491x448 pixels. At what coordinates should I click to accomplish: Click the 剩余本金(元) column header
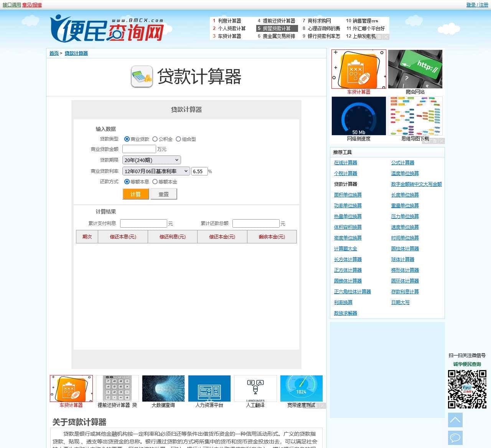click(272, 237)
